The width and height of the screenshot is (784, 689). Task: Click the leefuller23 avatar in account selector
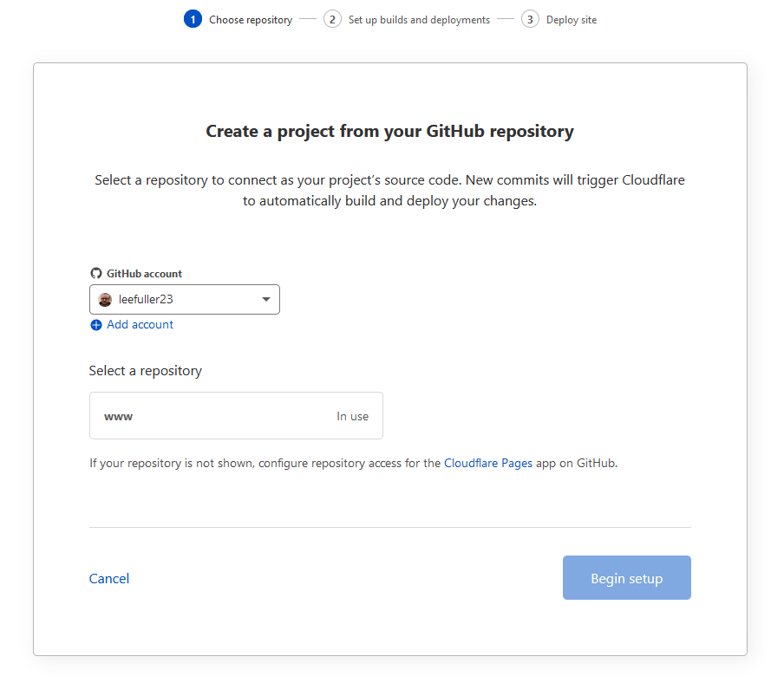click(x=105, y=299)
